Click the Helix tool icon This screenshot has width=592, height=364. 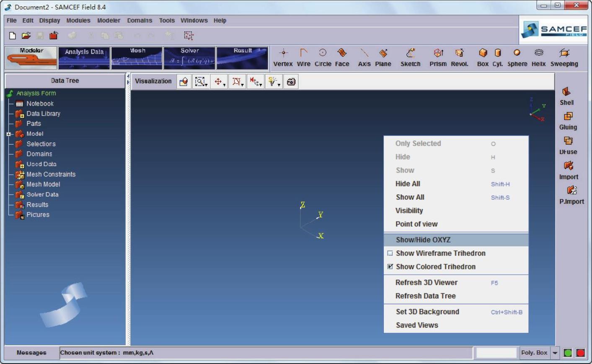538,53
